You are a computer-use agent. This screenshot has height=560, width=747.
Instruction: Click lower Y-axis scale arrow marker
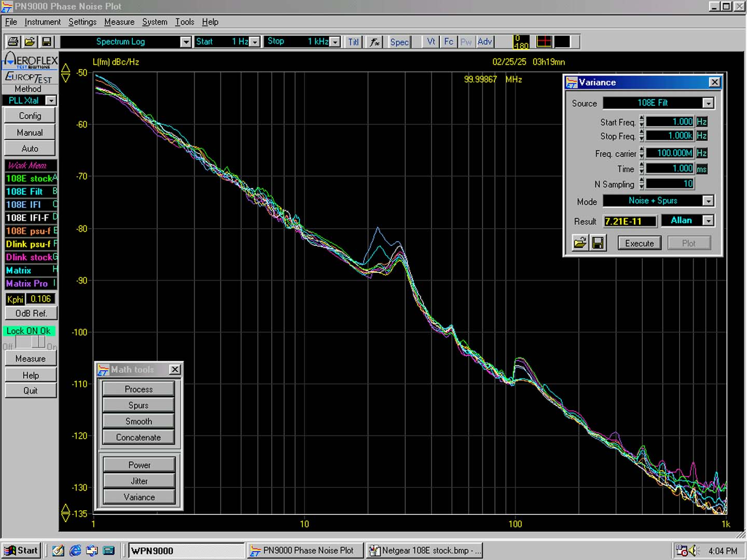tap(65, 513)
